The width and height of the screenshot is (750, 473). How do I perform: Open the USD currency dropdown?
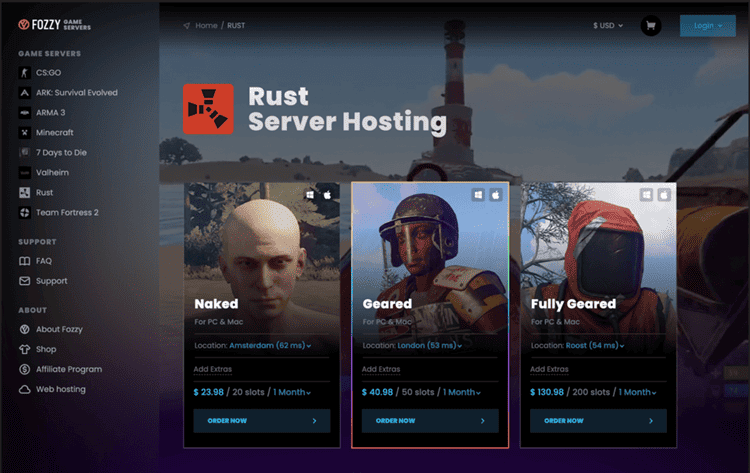tap(608, 25)
